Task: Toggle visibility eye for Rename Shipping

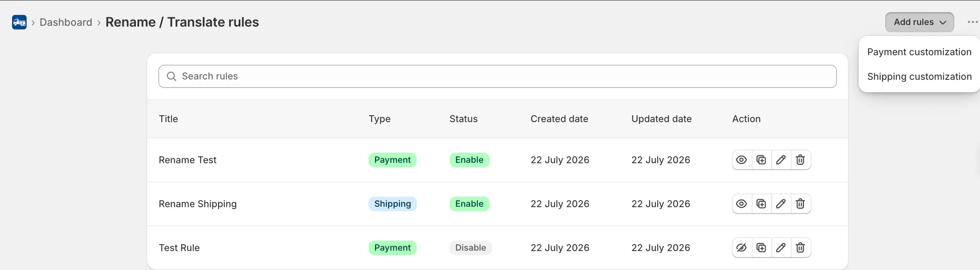Action: coord(742,204)
